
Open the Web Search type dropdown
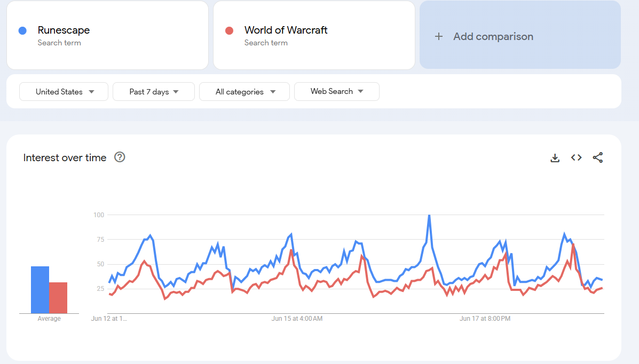[x=337, y=92]
